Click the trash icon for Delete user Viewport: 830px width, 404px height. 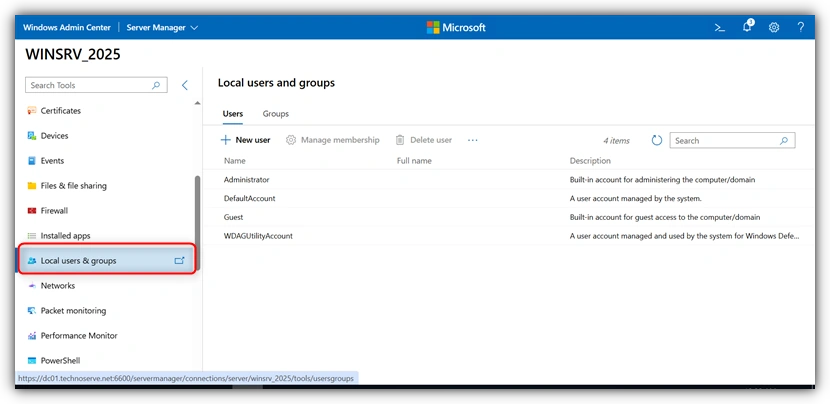coord(400,140)
